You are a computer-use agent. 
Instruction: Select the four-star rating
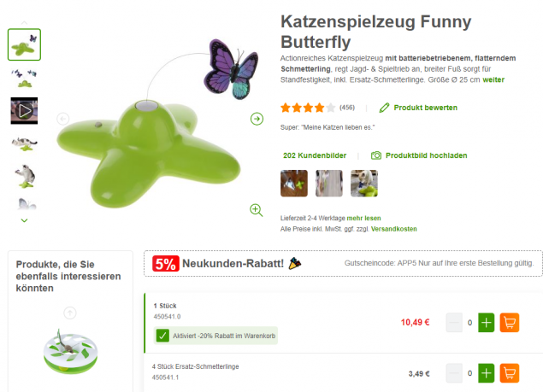coord(319,108)
